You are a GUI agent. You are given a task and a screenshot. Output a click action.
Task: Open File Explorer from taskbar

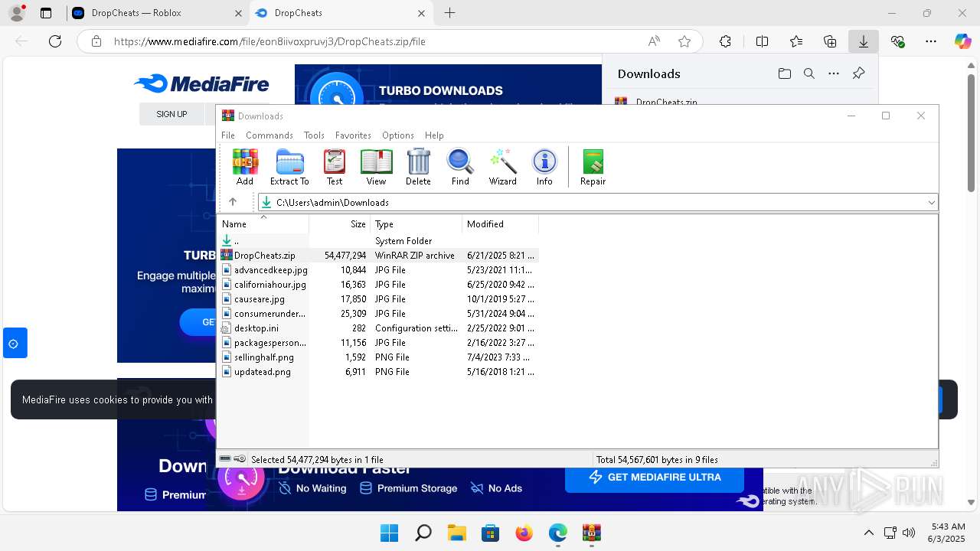456,533
